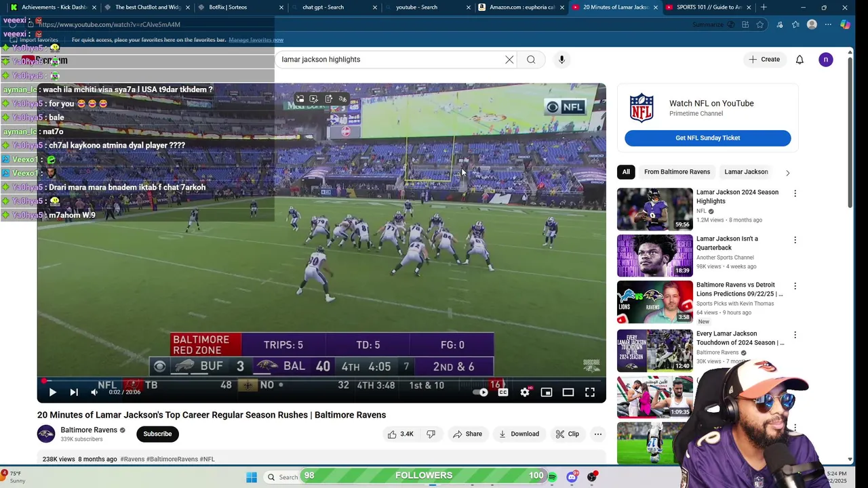Click the red video progress bar
The width and height of the screenshot is (868, 488).
tap(321, 380)
